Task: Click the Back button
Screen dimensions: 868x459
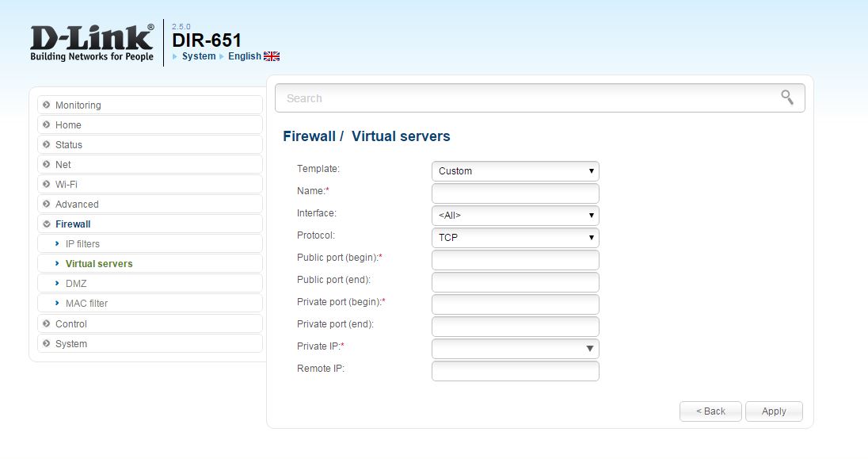Action: coord(710,411)
